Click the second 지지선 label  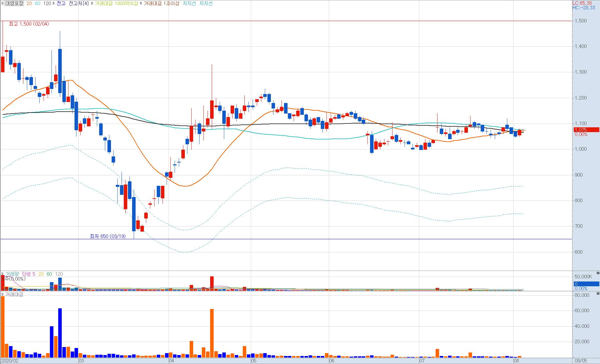pyautogui.click(x=206, y=4)
